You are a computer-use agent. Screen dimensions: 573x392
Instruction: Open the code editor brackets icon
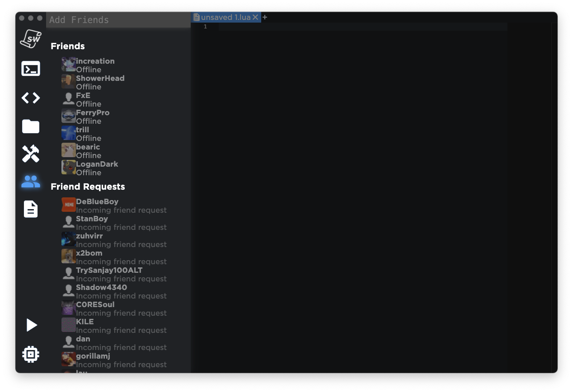[31, 98]
